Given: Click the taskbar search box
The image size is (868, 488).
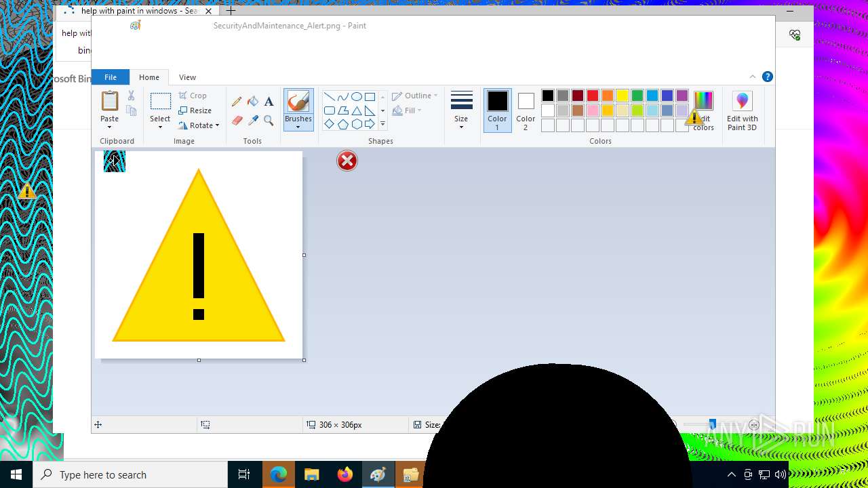Looking at the screenshot, I should [x=130, y=474].
